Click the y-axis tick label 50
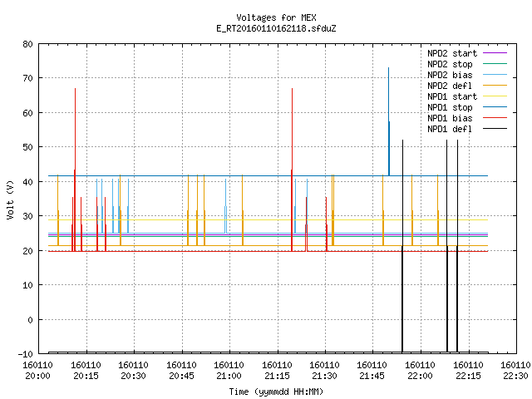The image size is (532, 399). [27, 147]
